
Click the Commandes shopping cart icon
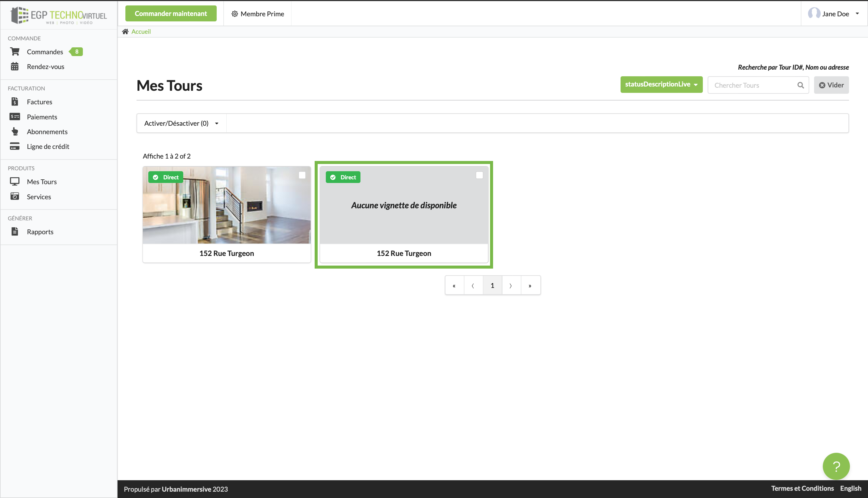[x=15, y=52]
